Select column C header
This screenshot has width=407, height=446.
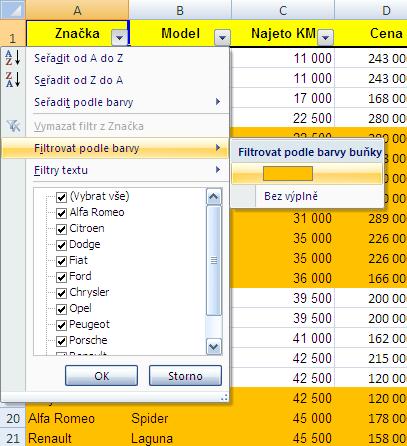click(283, 10)
